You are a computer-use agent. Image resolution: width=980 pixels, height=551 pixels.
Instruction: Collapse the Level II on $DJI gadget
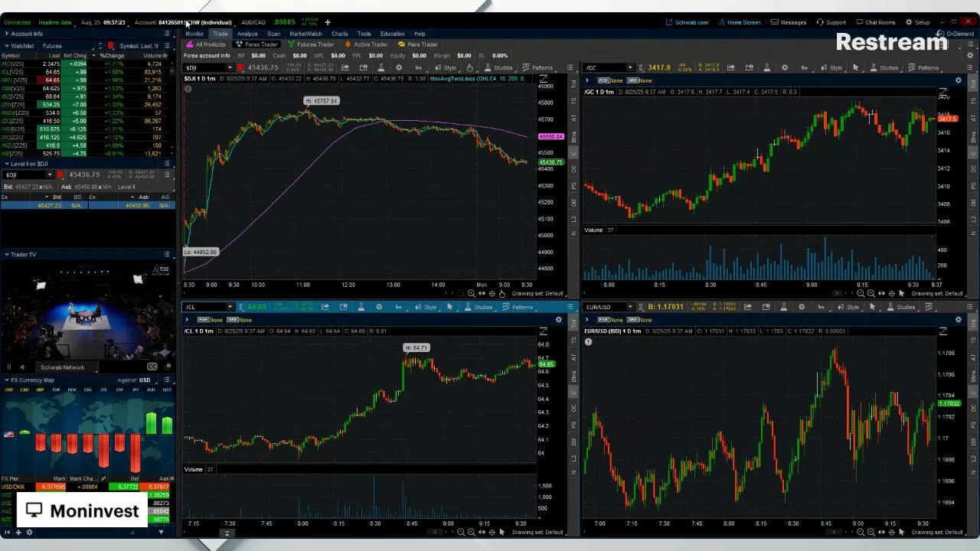coord(6,164)
